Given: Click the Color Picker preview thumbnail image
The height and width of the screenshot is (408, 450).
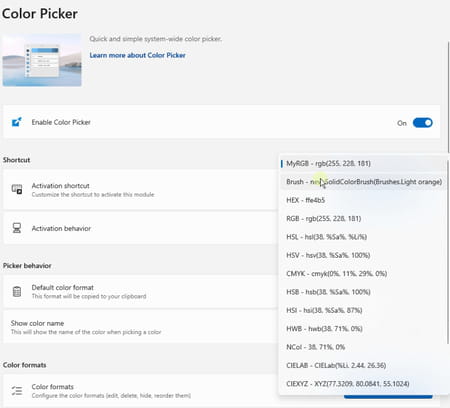Looking at the screenshot, I should click(x=42, y=60).
